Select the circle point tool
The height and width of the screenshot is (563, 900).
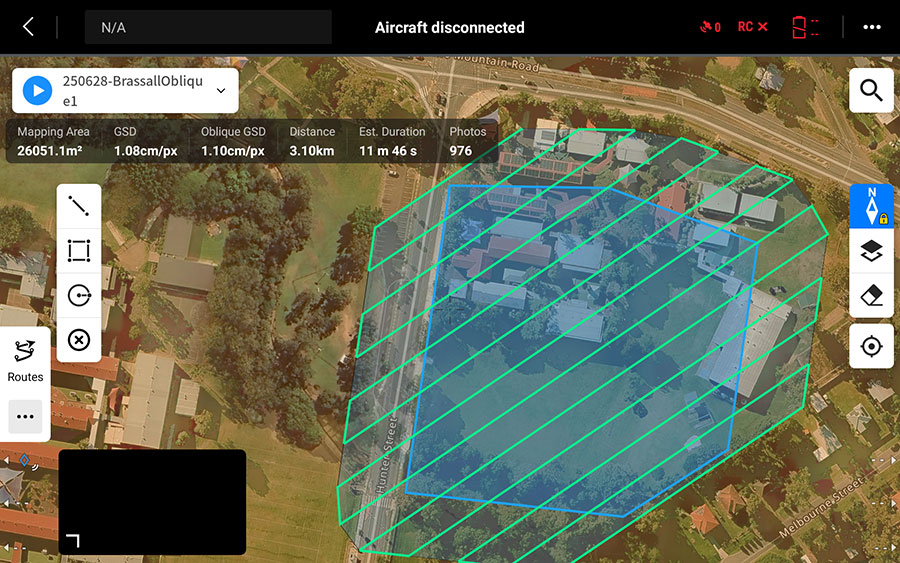point(79,296)
